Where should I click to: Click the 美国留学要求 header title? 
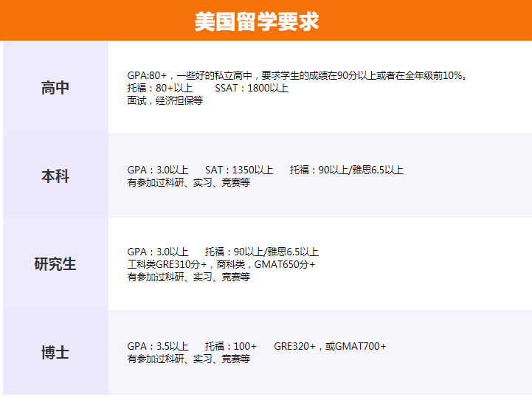[257, 21]
